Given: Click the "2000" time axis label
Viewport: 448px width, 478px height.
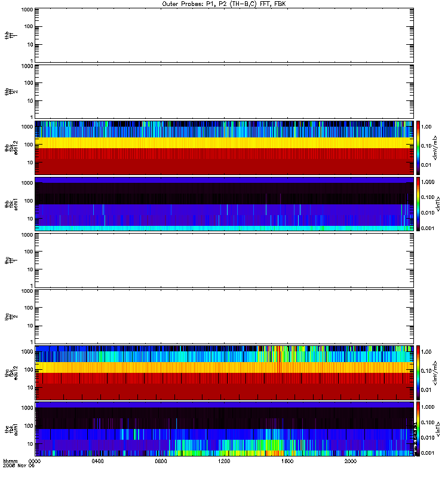Looking at the screenshot, I should click(x=351, y=461).
